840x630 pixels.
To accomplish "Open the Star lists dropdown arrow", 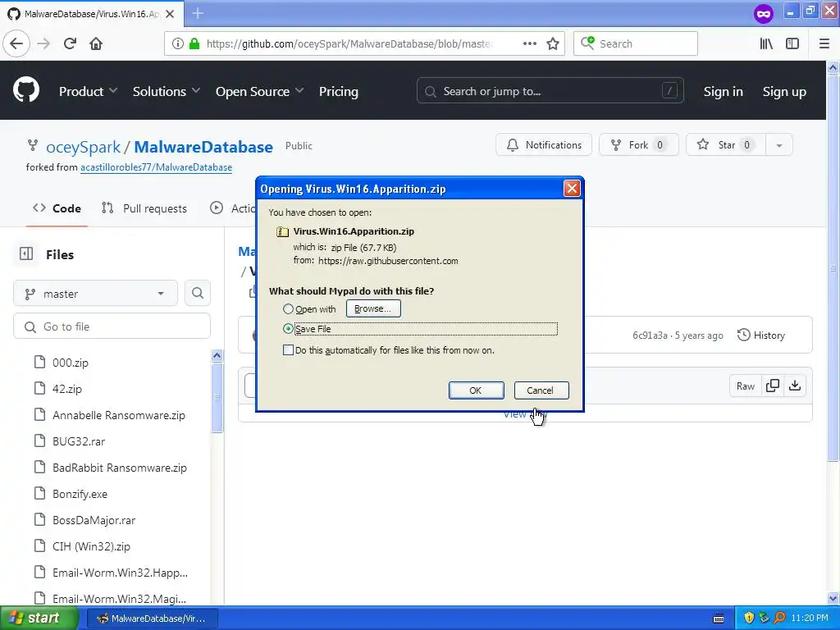I will click(779, 145).
